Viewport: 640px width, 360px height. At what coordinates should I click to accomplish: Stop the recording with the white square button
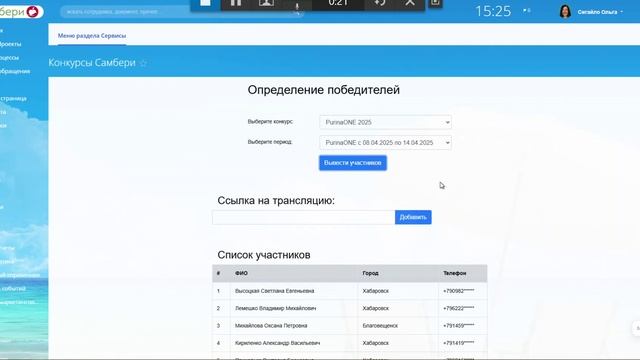point(205,2)
